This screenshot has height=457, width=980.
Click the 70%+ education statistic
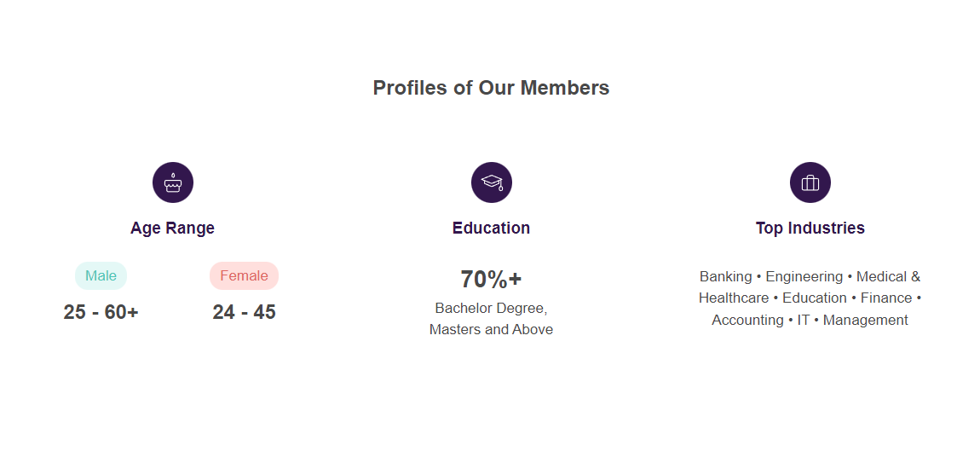pos(491,279)
